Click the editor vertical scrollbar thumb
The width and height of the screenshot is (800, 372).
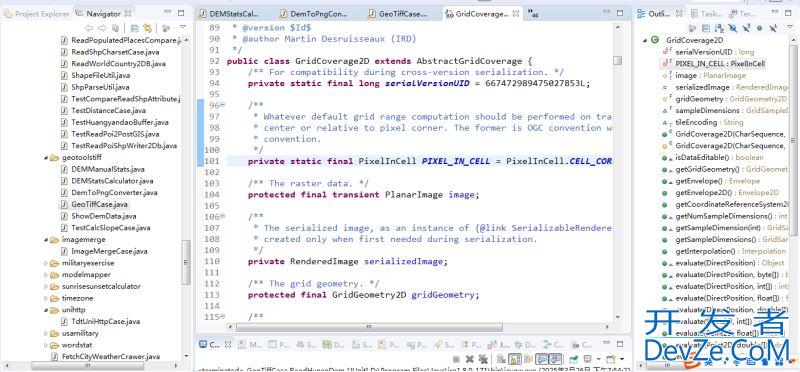pos(617,61)
